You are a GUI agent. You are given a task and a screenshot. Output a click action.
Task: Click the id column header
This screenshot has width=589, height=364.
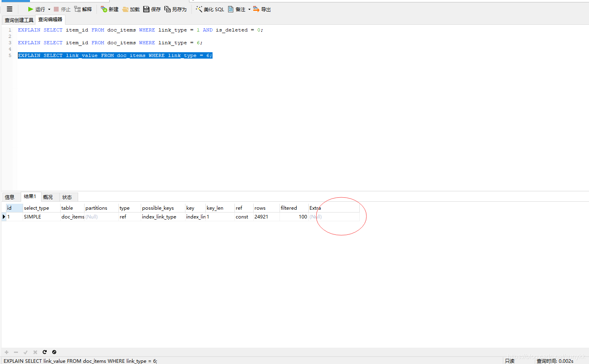(x=14, y=208)
